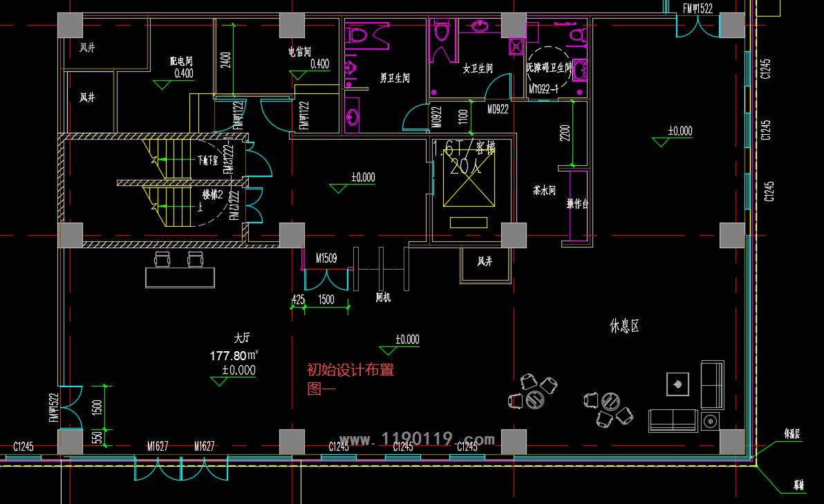The width and height of the screenshot is (824, 504).
Task: Click the 保温层 leader annotation
Action: point(792,434)
